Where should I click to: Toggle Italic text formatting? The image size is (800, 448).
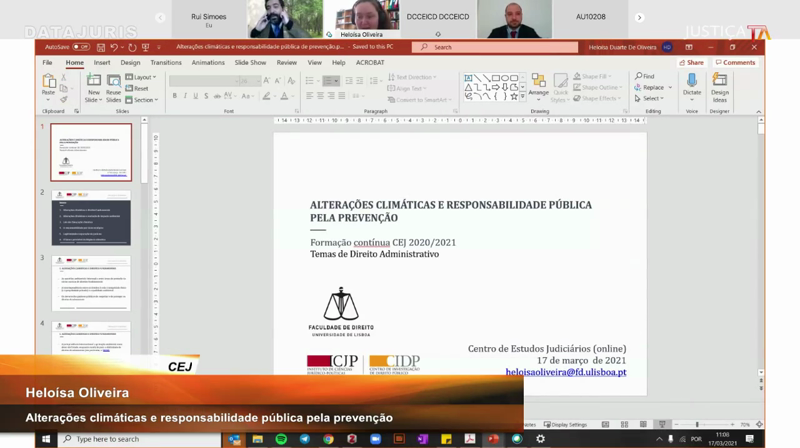tap(185, 96)
